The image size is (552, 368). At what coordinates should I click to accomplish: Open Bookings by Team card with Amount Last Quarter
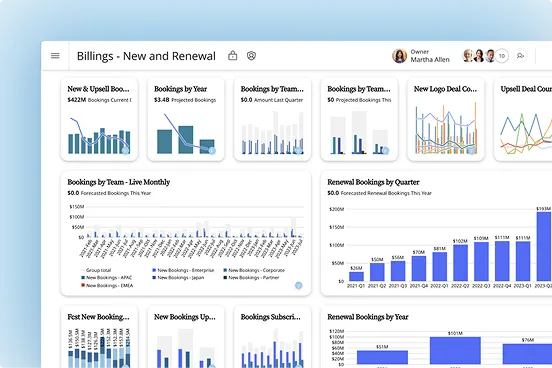pyautogui.click(x=272, y=119)
